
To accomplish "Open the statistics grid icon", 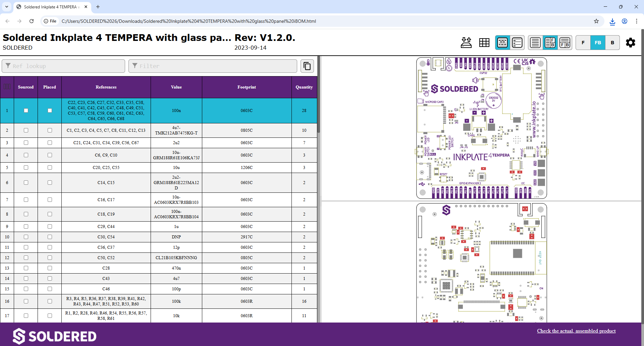I will (x=484, y=43).
